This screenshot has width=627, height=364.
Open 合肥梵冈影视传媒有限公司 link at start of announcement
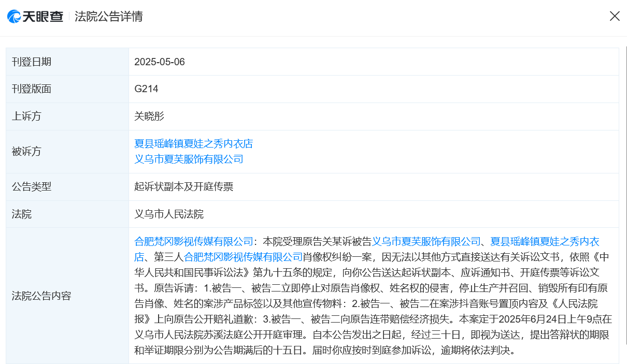(x=194, y=241)
